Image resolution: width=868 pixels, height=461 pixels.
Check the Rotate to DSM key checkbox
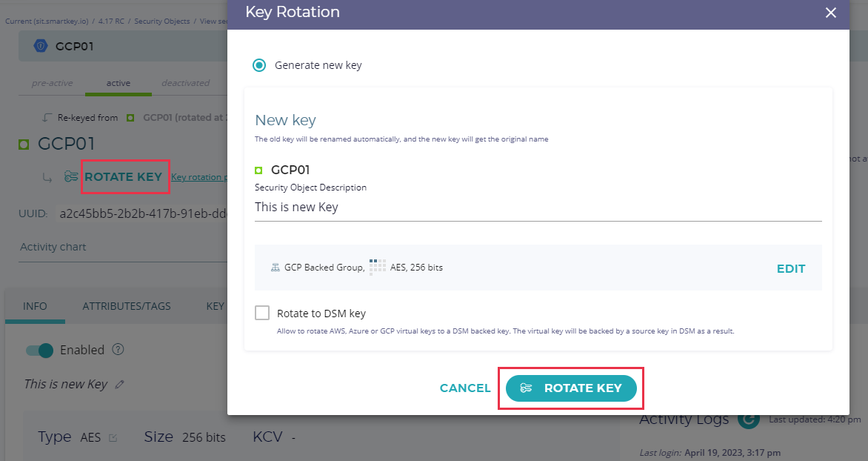click(x=262, y=314)
